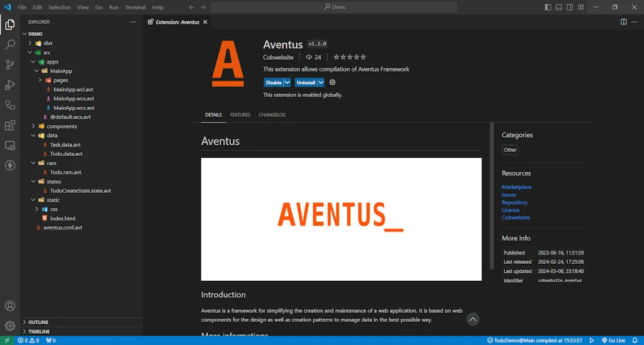Expand the components folder
Screen dimensions: 644x345
[x=34, y=126]
